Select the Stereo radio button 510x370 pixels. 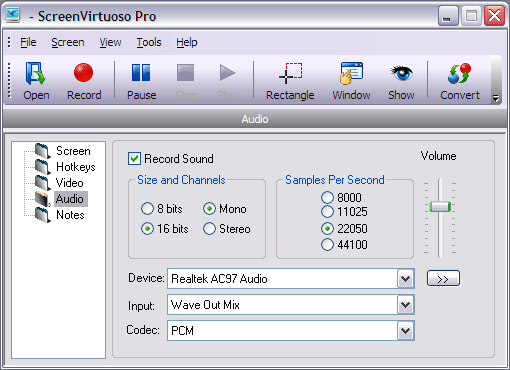coord(209,229)
